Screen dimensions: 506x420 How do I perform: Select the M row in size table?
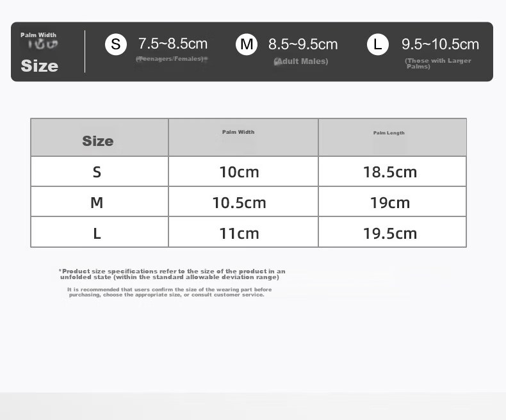(249, 202)
